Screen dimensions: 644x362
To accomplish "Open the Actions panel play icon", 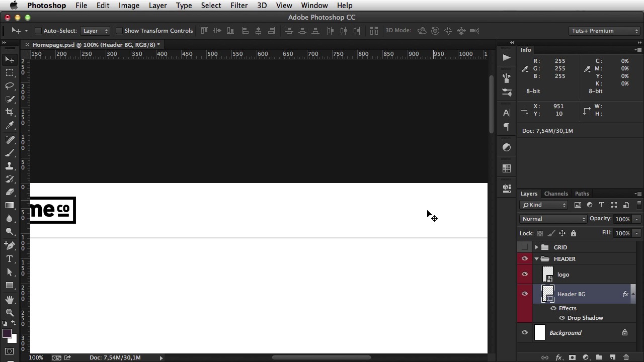I will pyautogui.click(x=507, y=57).
